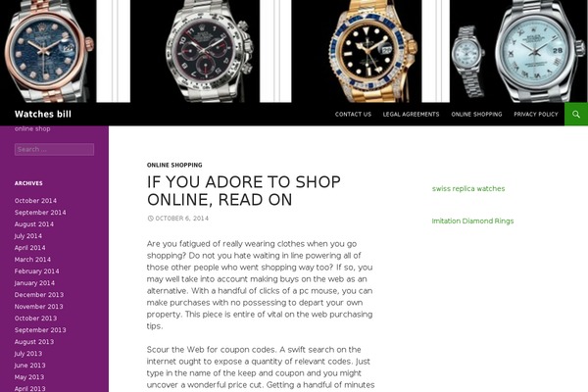Select Online Shopping in the top navigation
The image size is (588, 392).
(476, 114)
